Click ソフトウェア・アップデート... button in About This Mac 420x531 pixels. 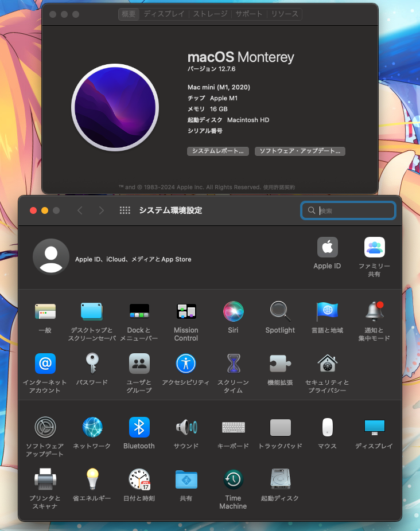pos(300,151)
